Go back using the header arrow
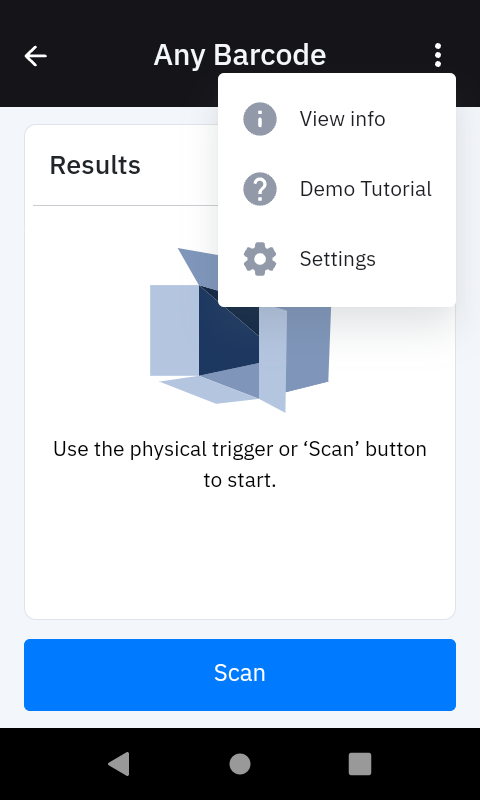This screenshot has height=800, width=480. (36, 56)
